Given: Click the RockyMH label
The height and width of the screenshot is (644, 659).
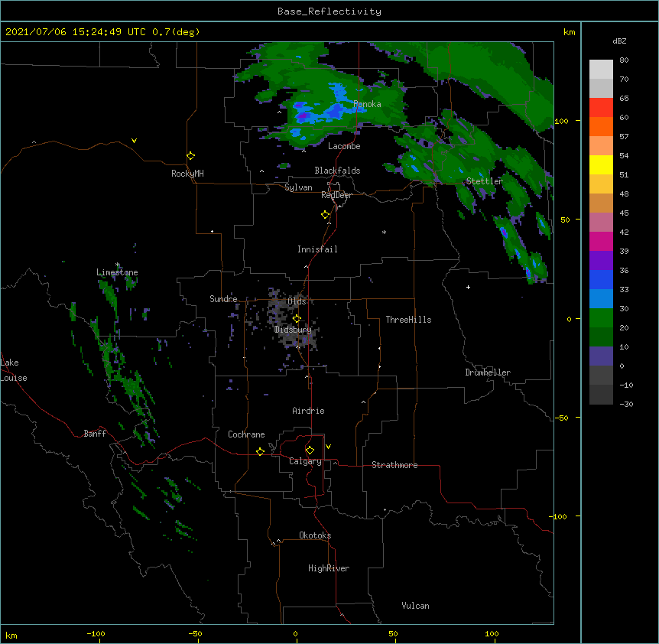Looking at the screenshot, I should tap(187, 174).
